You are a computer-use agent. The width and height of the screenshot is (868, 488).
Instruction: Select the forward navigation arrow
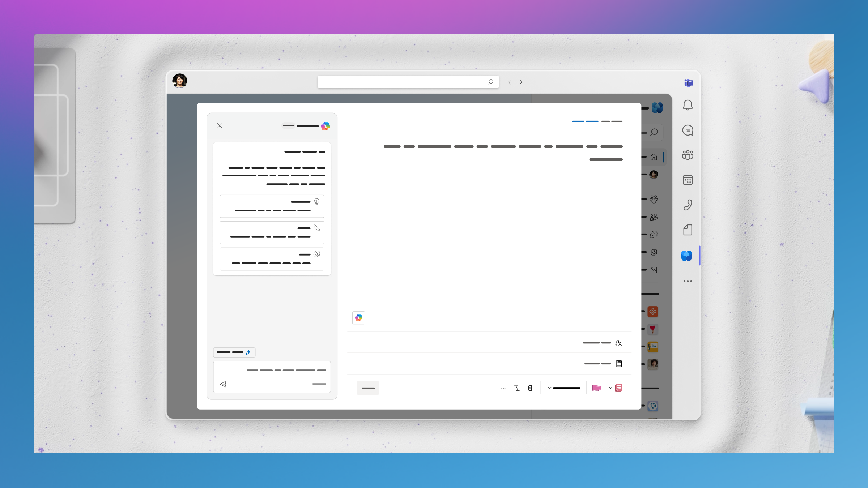tap(520, 82)
